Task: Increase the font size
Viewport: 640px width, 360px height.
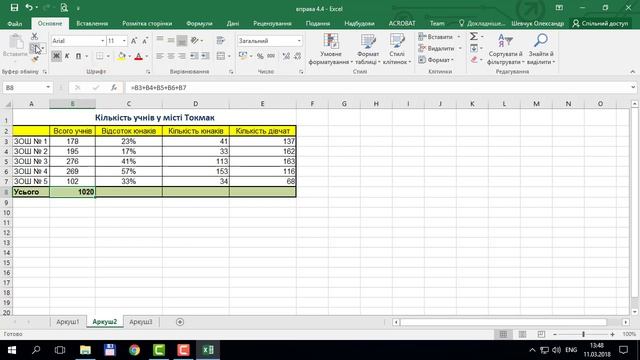Action: point(134,41)
